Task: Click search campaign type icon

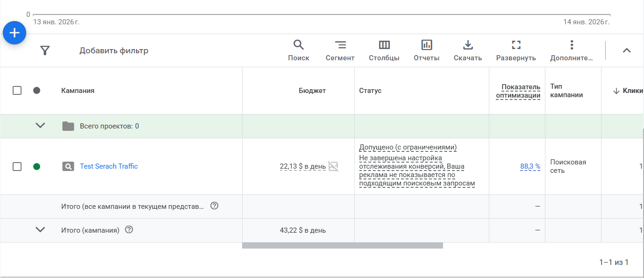Action: pos(68,166)
